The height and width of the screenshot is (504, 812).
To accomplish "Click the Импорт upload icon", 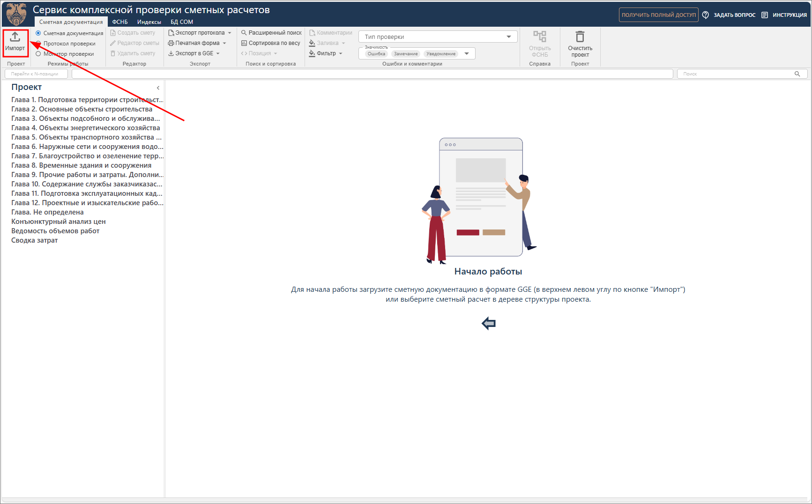I will (15, 37).
